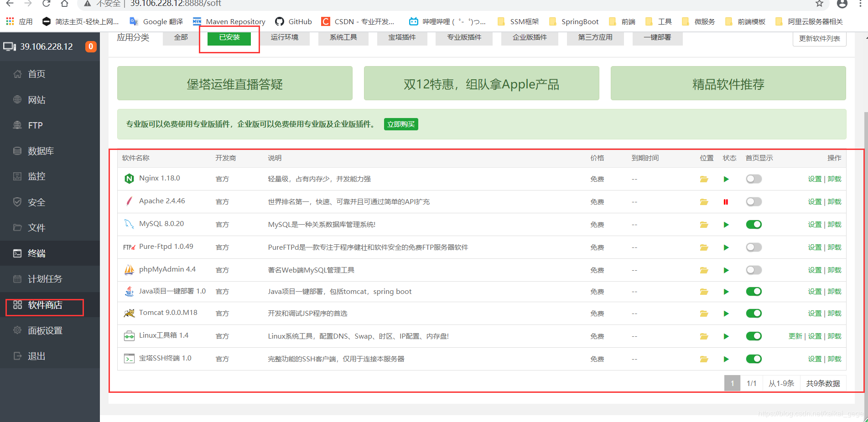
Task: Disable MySQL homepage display toggle
Action: 754,225
